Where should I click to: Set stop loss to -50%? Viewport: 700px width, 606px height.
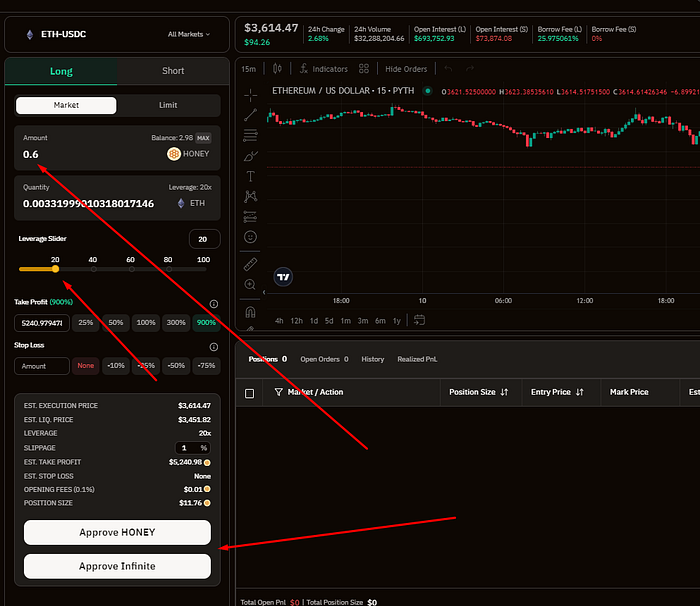coord(176,366)
